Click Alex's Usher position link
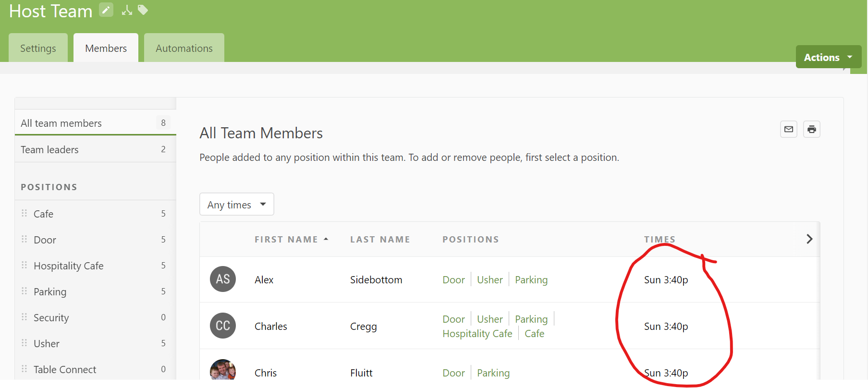The height and width of the screenshot is (388, 868). [x=489, y=280]
